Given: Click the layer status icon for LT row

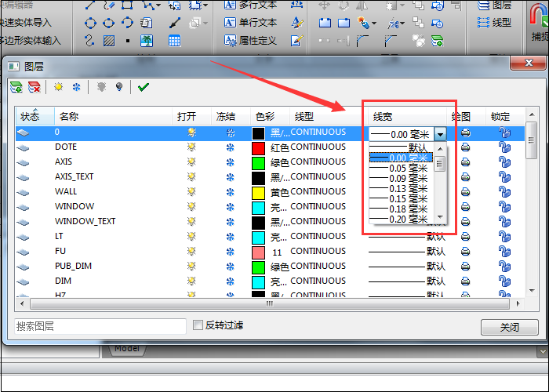Looking at the screenshot, I should 23,237.
